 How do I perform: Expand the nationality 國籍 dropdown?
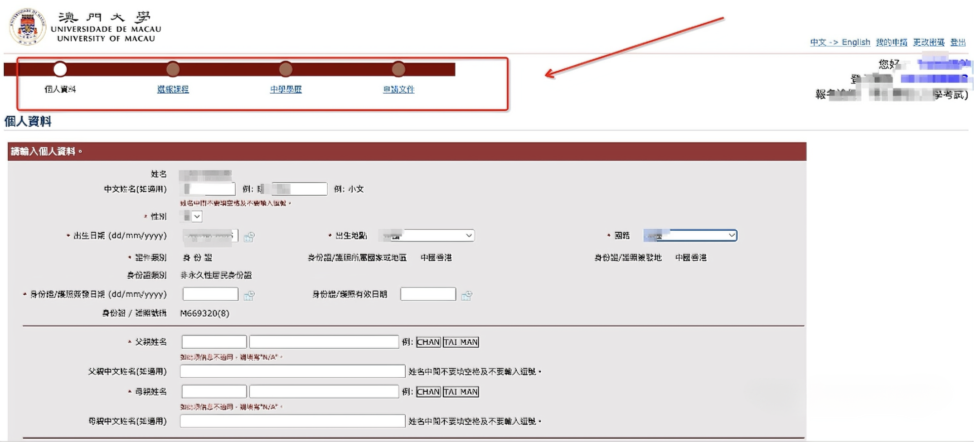pyautogui.click(x=690, y=236)
